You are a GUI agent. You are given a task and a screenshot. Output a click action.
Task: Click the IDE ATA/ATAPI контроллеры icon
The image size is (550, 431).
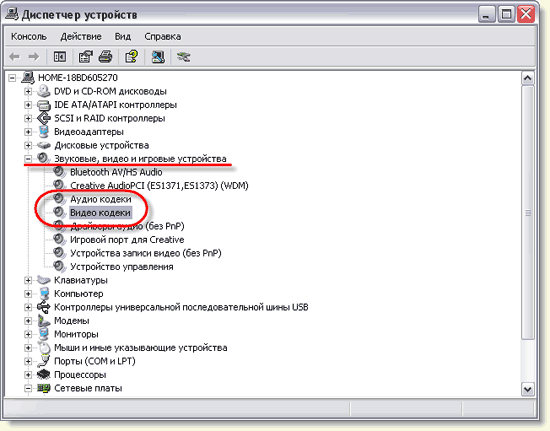click(44, 105)
